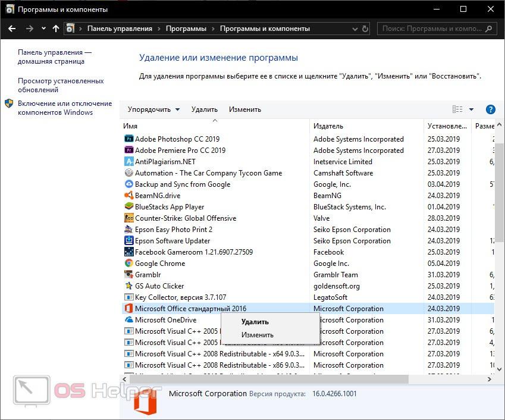
Task: Open the Упорядочить dropdown menu
Action: point(153,109)
